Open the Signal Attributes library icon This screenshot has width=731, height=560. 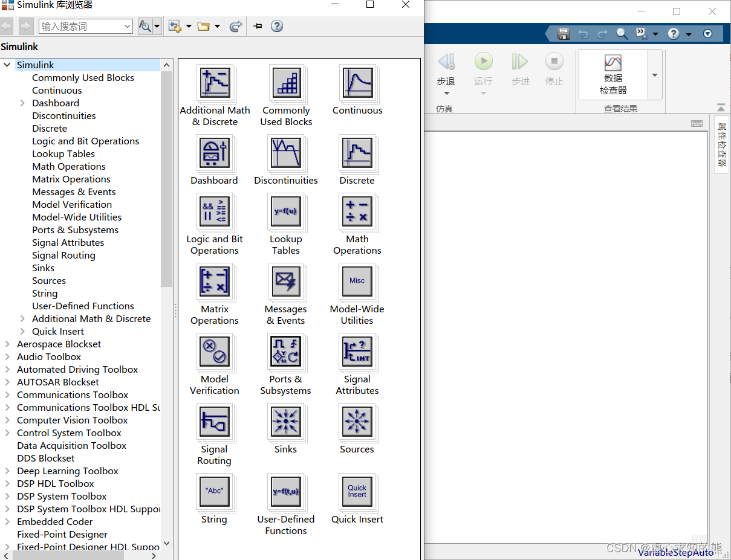[x=357, y=352]
